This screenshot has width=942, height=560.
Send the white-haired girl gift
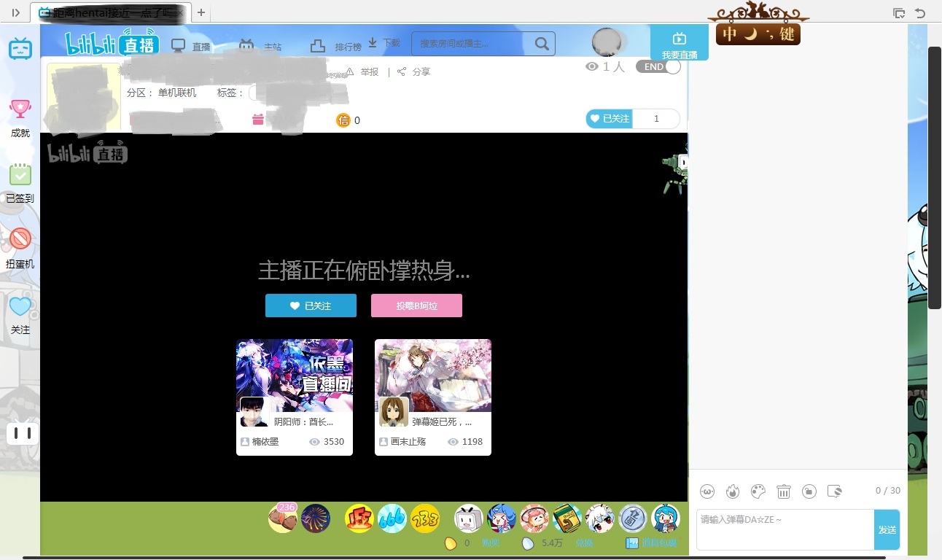[600, 518]
